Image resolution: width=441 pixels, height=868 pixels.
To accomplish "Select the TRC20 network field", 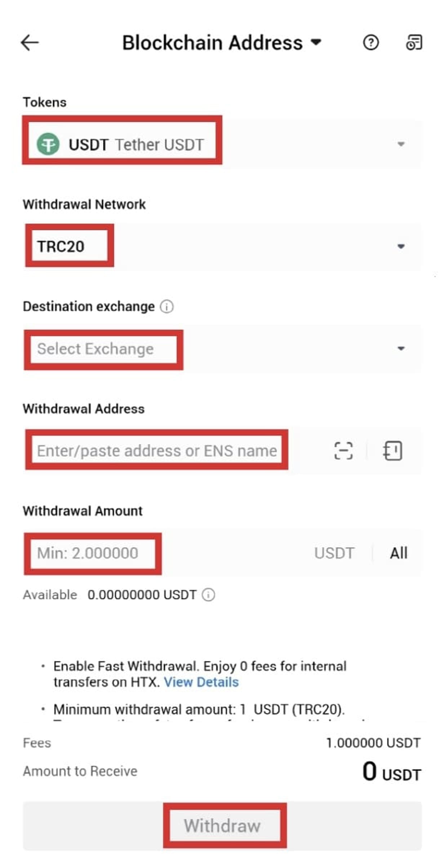I will tap(61, 247).
